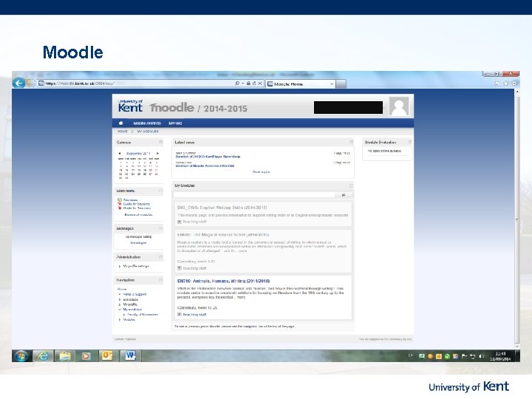Open the Deletion of KentPlayer Recordings news link
532x399 pixels.
point(208,157)
